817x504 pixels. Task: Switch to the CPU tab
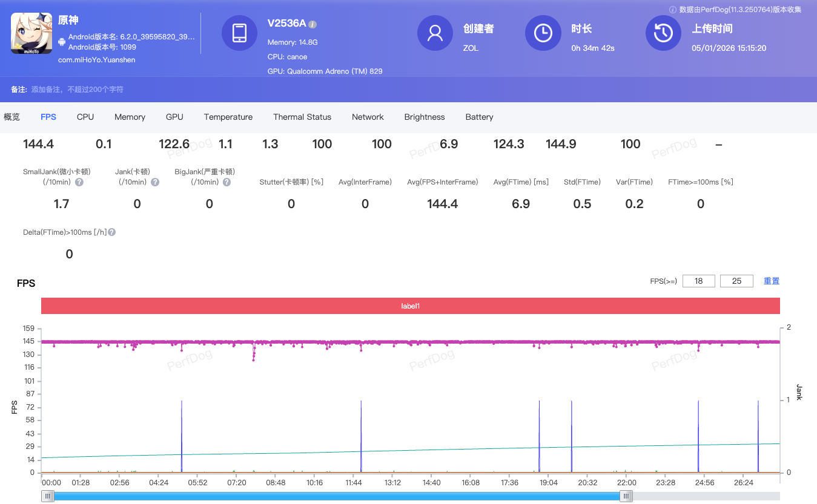(x=85, y=117)
